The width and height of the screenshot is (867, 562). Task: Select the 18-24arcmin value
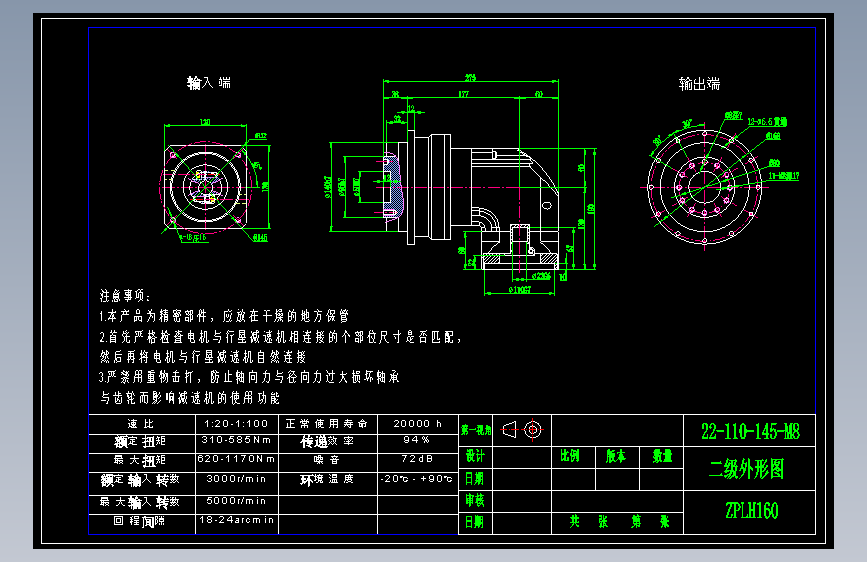(237, 520)
